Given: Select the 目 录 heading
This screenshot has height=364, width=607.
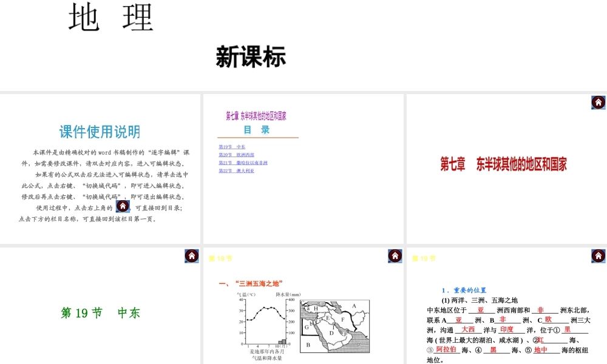Looking at the screenshot, I should point(257,130).
